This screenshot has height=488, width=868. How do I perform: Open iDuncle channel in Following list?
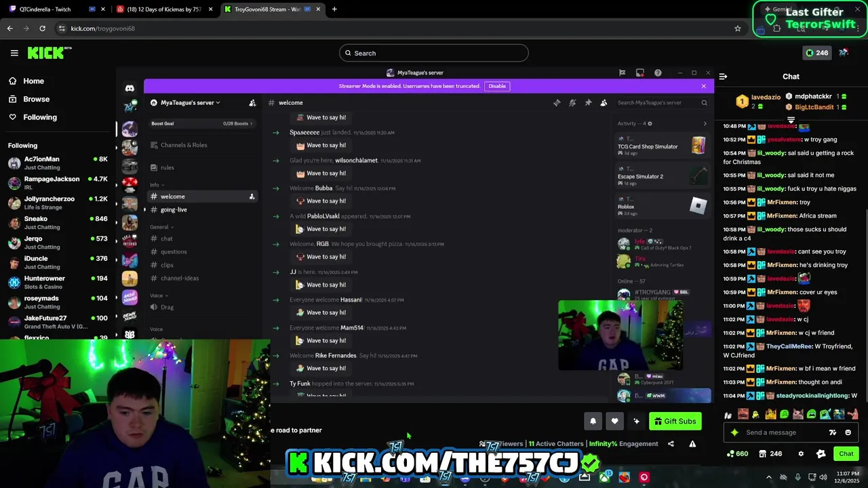pyautogui.click(x=57, y=262)
